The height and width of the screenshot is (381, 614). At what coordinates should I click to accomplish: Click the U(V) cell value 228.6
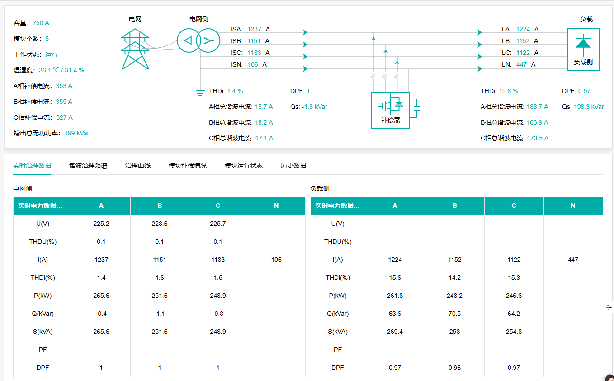pos(159,224)
